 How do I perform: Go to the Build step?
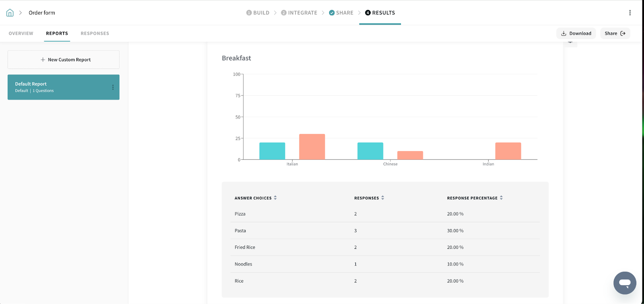coord(258,13)
